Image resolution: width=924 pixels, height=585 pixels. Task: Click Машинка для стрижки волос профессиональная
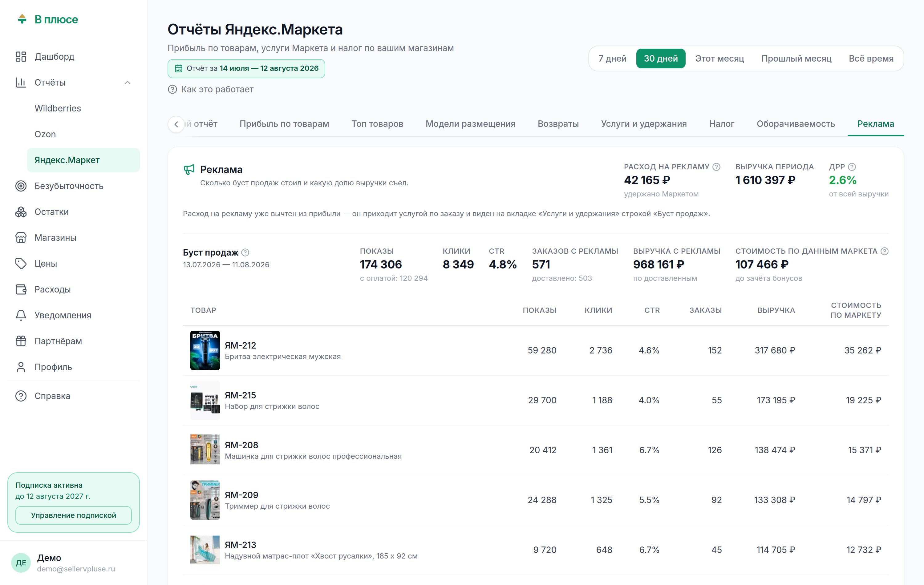pyautogui.click(x=313, y=457)
